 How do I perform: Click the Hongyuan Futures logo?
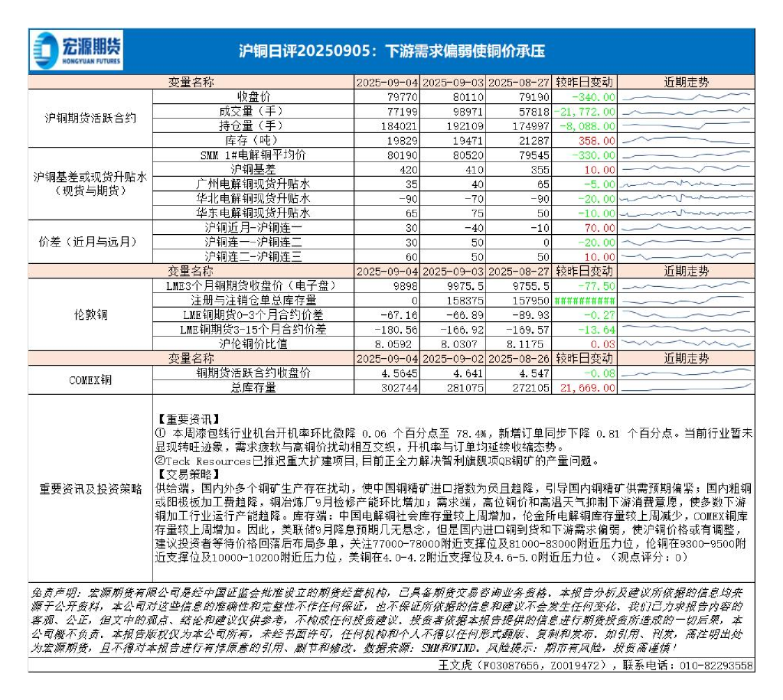[78, 51]
